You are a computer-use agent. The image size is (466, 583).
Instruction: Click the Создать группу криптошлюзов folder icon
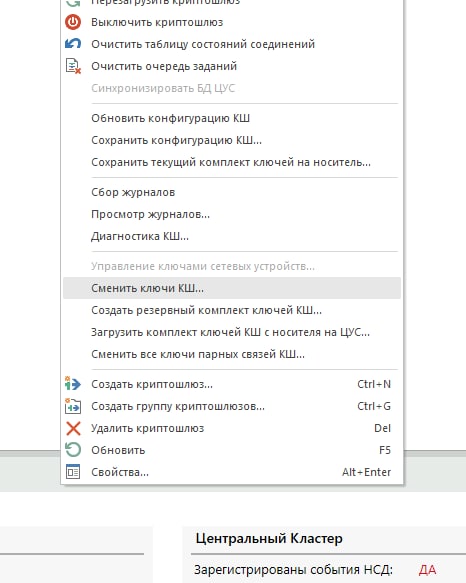(x=73, y=406)
